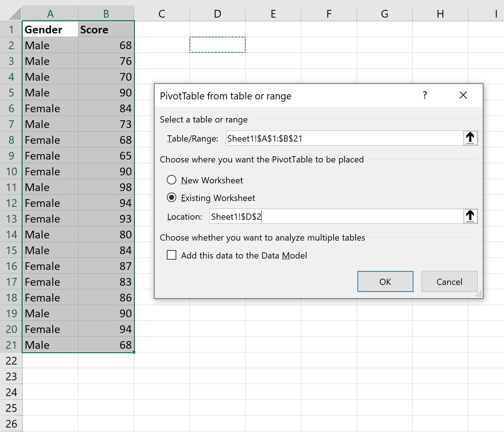Select column header B
The image size is (504, 432).
[x=106, y=13]
